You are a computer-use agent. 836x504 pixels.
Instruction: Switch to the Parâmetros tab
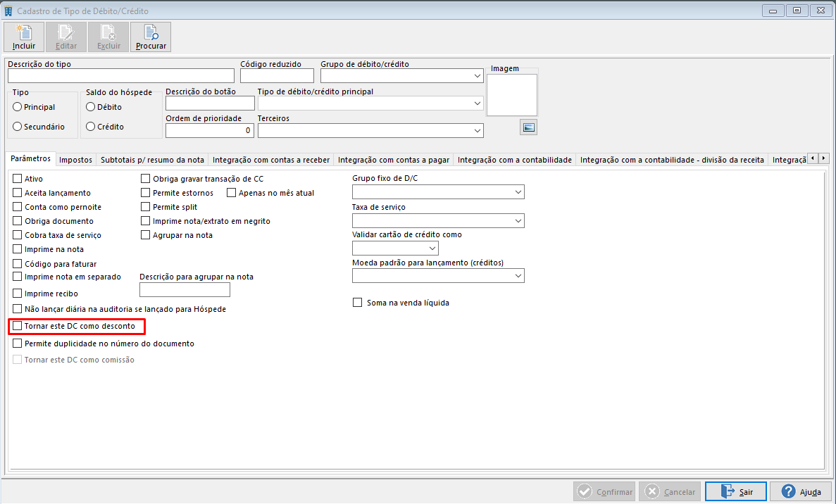(31, 159)
